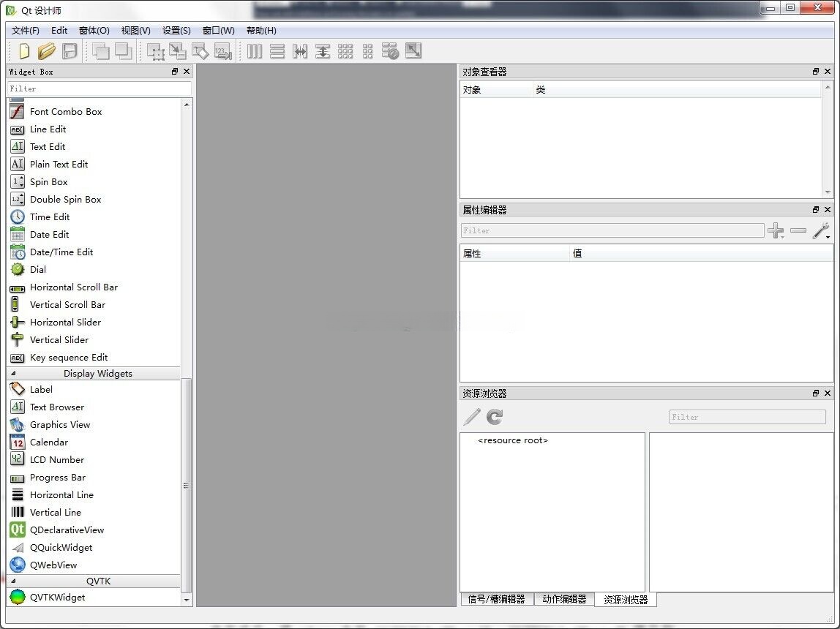The width and height of the screenshot is (840, 629).
Task: Click the reload resources arrow icon
Action: pos(495,416)
